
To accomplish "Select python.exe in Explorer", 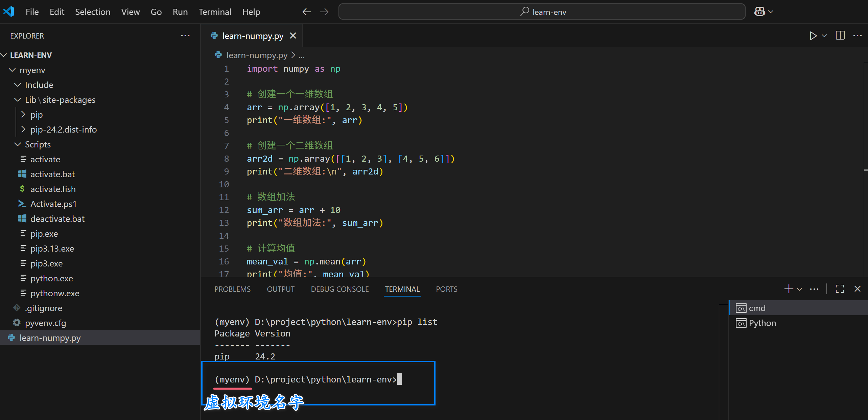I will [x=100, y=278].
